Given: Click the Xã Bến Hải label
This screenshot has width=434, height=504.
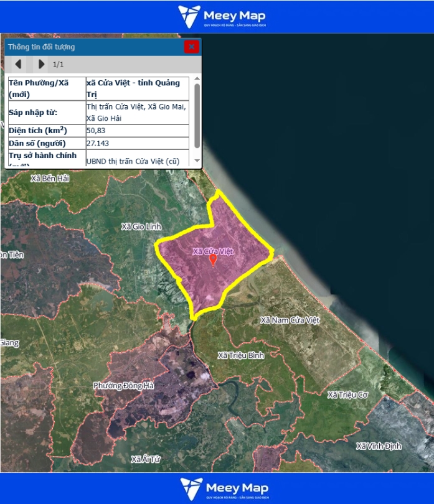Looking at the screenshot, I should click(50, 179).
